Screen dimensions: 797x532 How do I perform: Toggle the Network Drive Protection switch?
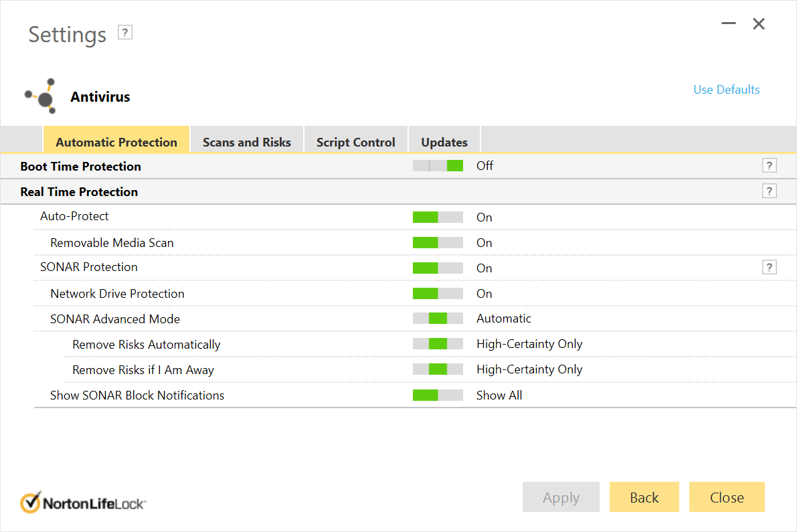(x=438, y=293)
